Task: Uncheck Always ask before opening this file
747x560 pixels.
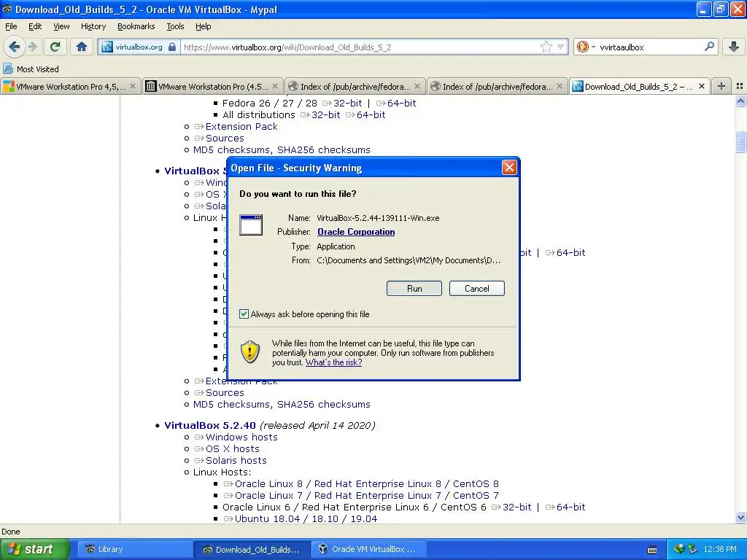Action: [x=244, y=314]
